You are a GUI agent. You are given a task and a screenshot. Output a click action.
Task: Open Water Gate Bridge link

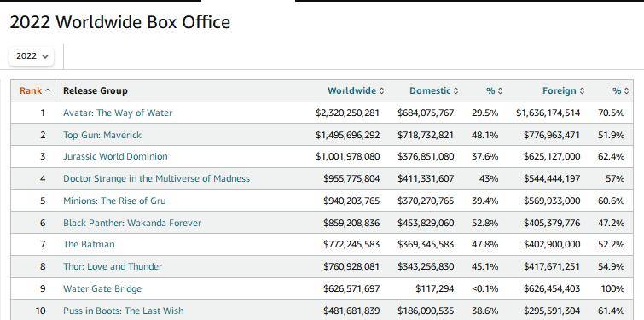pos(102,288)
